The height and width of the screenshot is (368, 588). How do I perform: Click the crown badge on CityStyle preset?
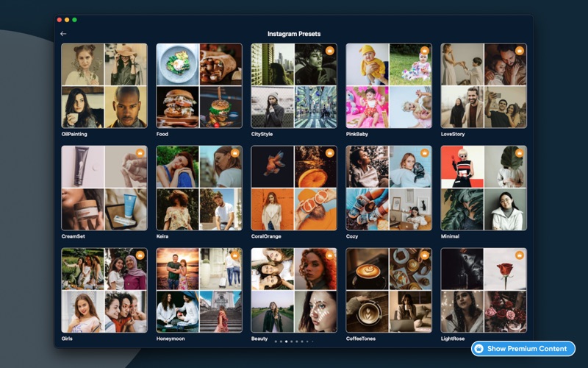329,51
